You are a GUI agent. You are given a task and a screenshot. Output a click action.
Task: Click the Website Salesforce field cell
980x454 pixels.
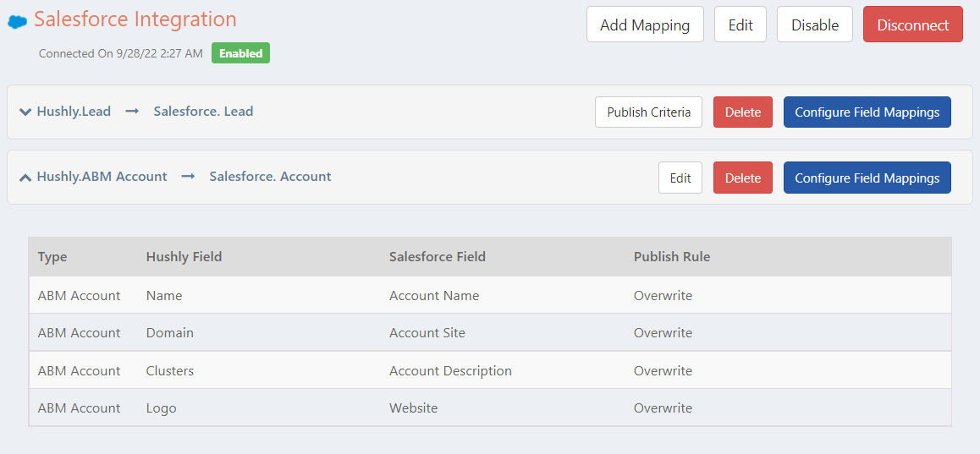414,408
